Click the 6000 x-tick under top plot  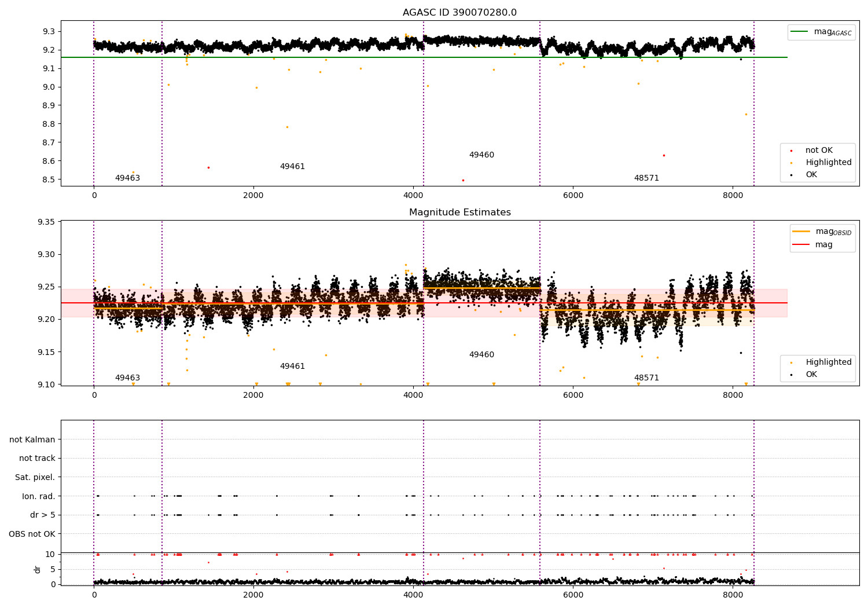(x=573, y=196)
